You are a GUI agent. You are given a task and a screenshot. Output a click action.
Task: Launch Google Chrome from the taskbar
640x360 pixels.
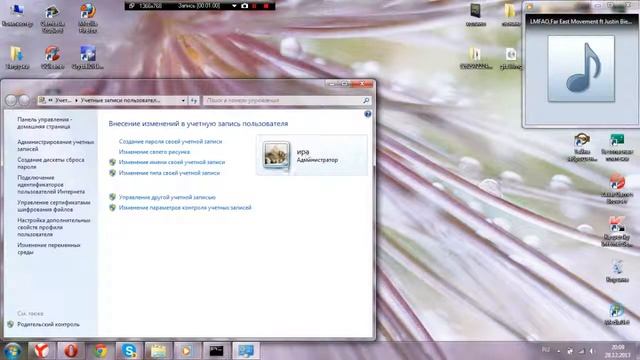coord(100,351)
